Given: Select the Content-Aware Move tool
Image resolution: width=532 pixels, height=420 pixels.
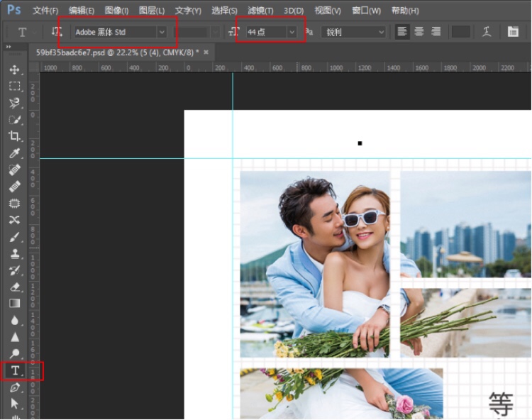Looking at the screenshot, I should tap(14, 220).
